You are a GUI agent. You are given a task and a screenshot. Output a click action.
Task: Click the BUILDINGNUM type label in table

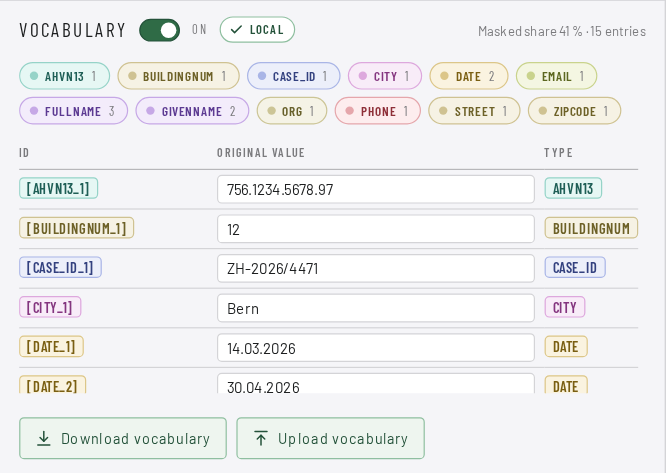click(x=591, y=228)
